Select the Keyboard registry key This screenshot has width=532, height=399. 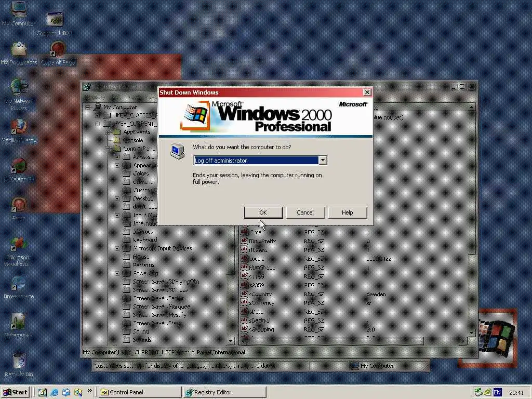[145, 240]
